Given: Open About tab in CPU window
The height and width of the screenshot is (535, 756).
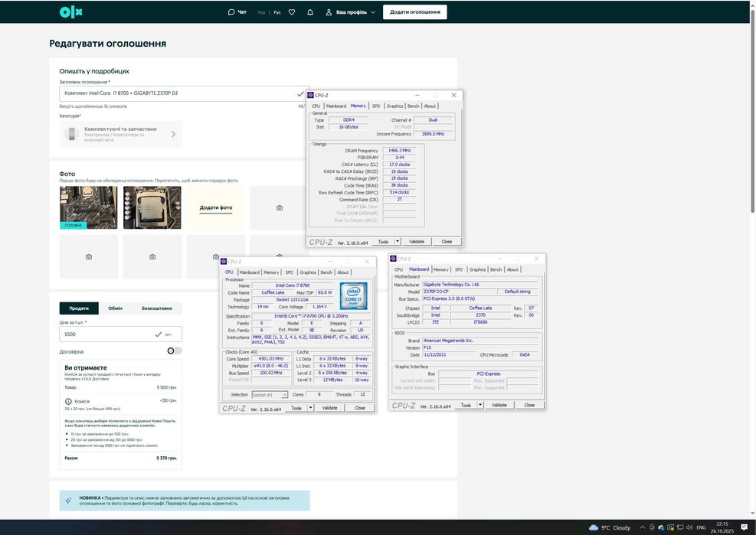Looking at the screenshot, I should (343, 272).
